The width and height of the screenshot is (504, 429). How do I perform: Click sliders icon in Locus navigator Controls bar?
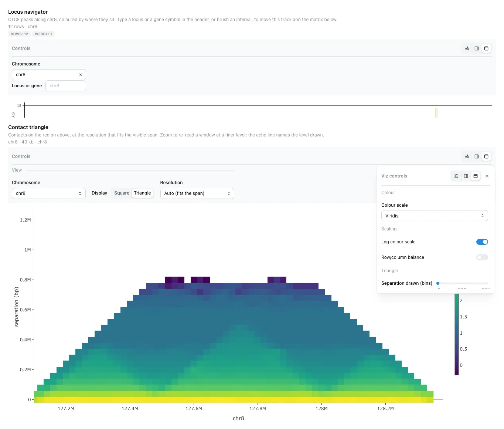tap(467, 48)
